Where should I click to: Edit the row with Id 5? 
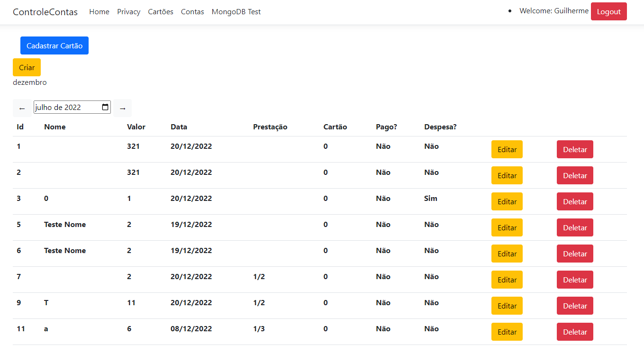click(x=507, y=227)
